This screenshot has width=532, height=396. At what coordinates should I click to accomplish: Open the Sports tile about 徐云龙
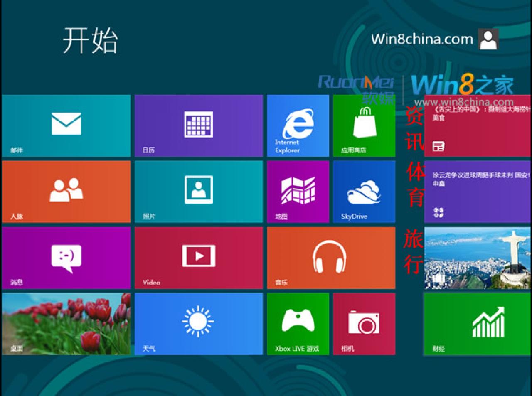coord(478,192)
